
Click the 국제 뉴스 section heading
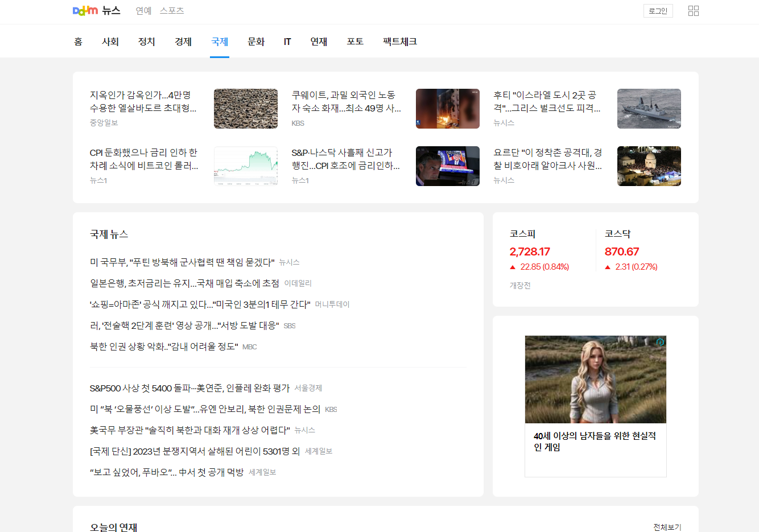point(109,234)
